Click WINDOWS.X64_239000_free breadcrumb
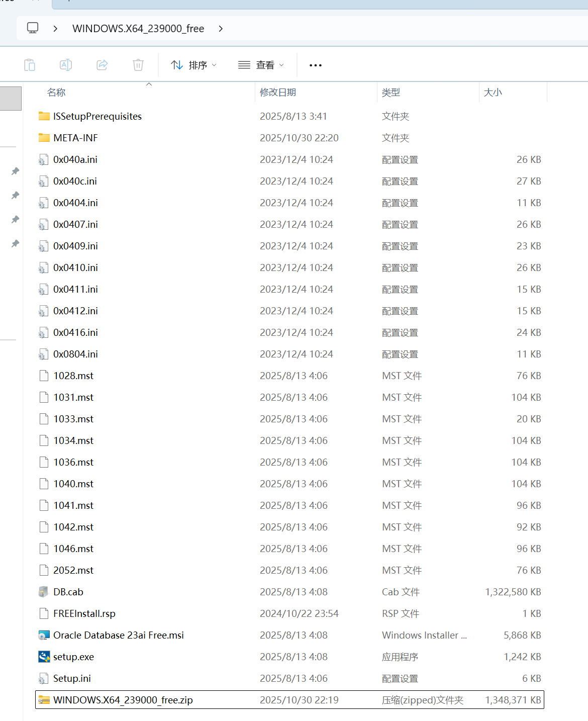Image resolution: width=588 pixels, height=721 pixels. tap(138, 29)
